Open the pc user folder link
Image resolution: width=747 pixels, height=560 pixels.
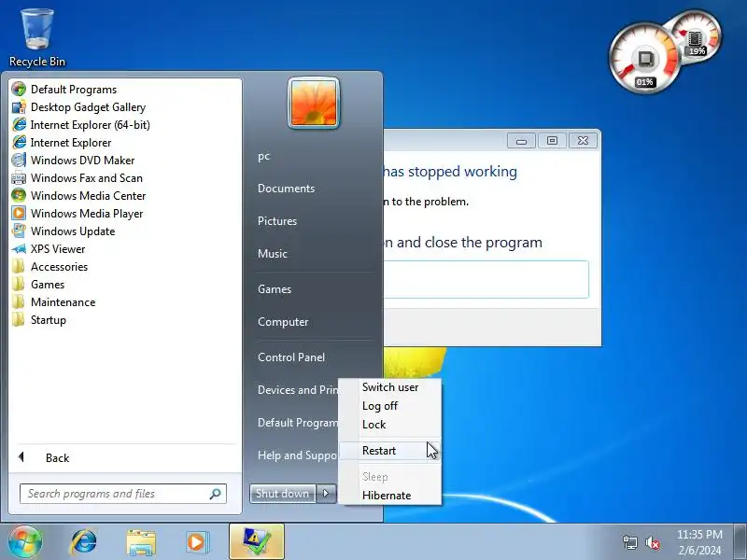264,156
